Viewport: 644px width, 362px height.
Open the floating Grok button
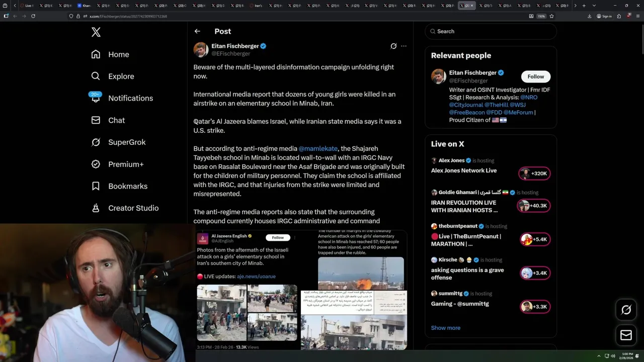(626, 310)
